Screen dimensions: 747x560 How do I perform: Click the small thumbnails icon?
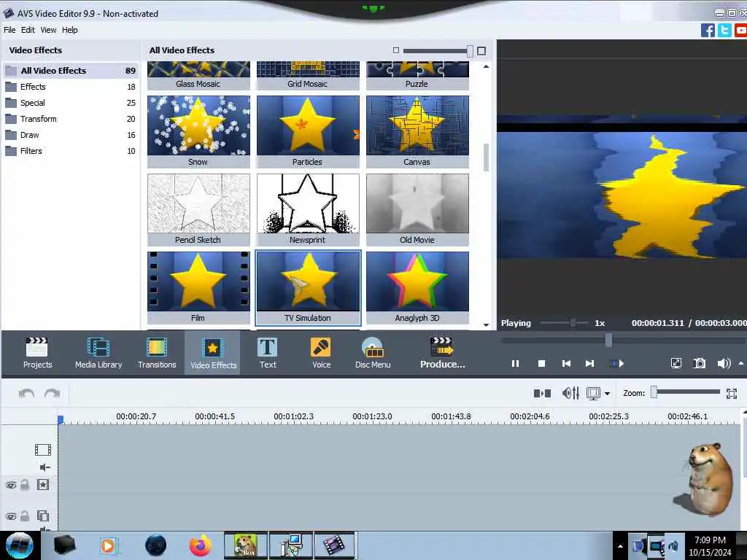(x=396, y=50)
